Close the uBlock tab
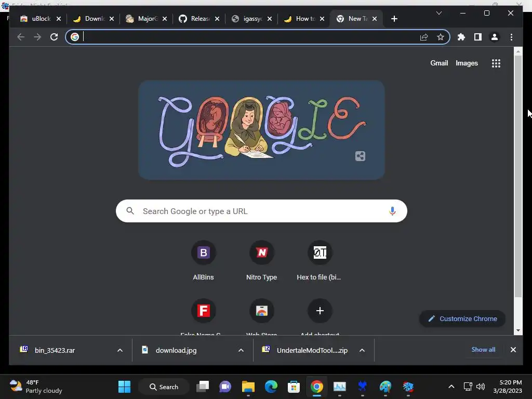 (x=59, y=19)
